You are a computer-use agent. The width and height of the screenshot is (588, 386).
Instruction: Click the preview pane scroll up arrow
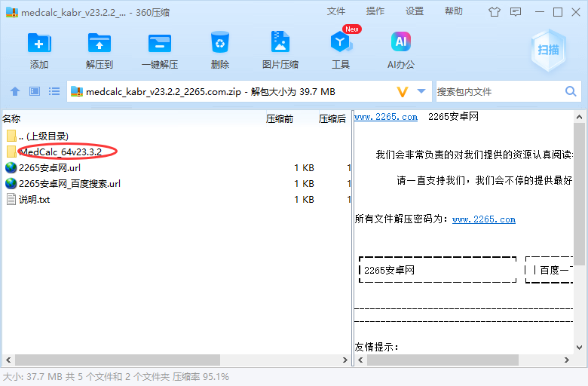click(580, 117)
